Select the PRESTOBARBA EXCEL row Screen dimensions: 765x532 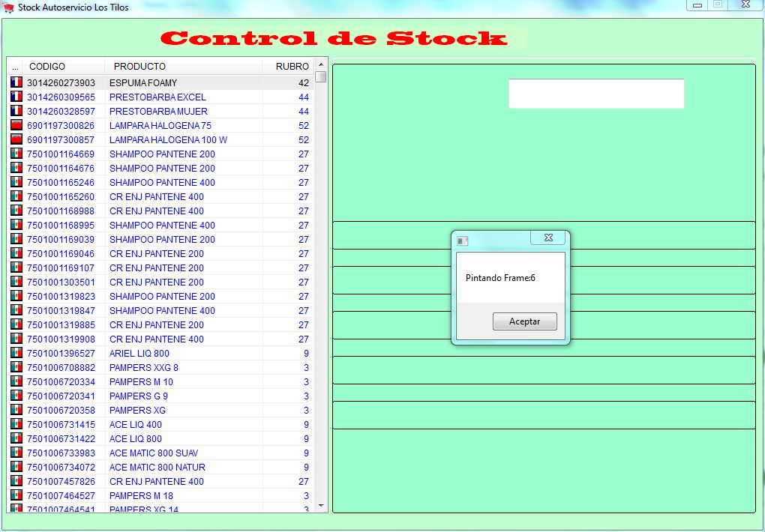point(157,97)
